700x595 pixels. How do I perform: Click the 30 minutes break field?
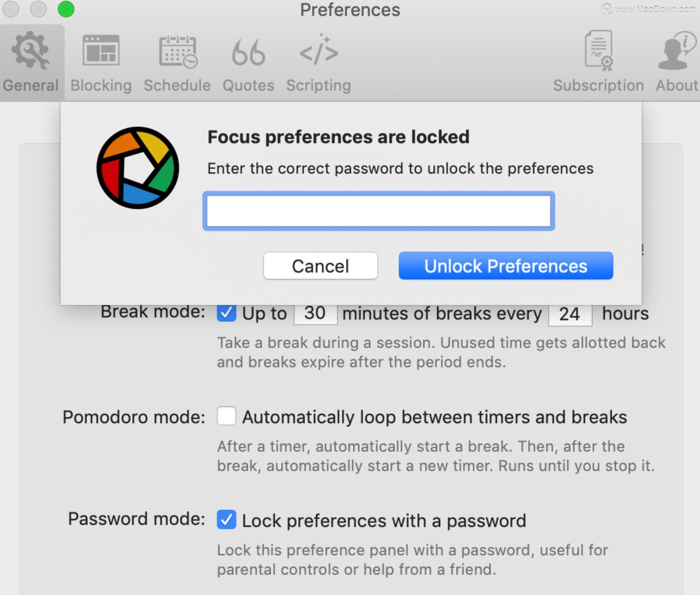316,313
